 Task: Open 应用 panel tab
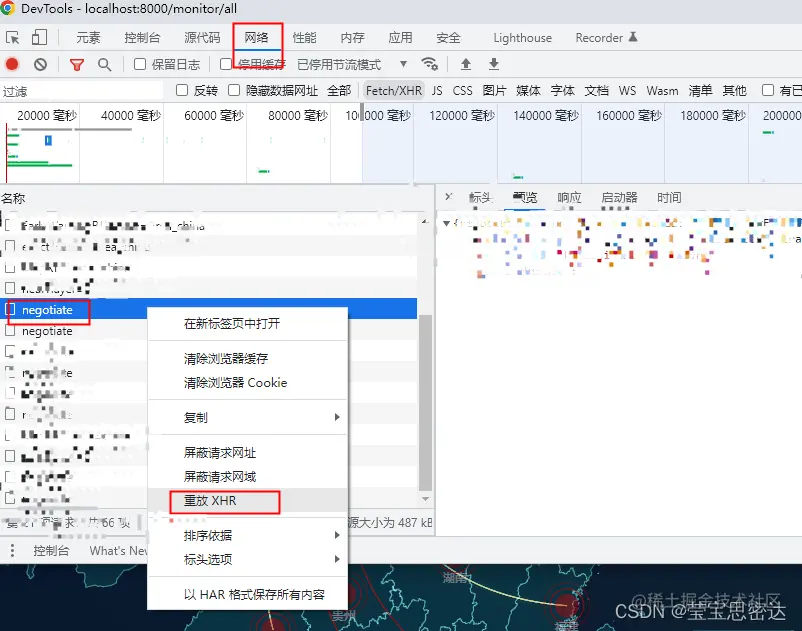pos(400,38)
